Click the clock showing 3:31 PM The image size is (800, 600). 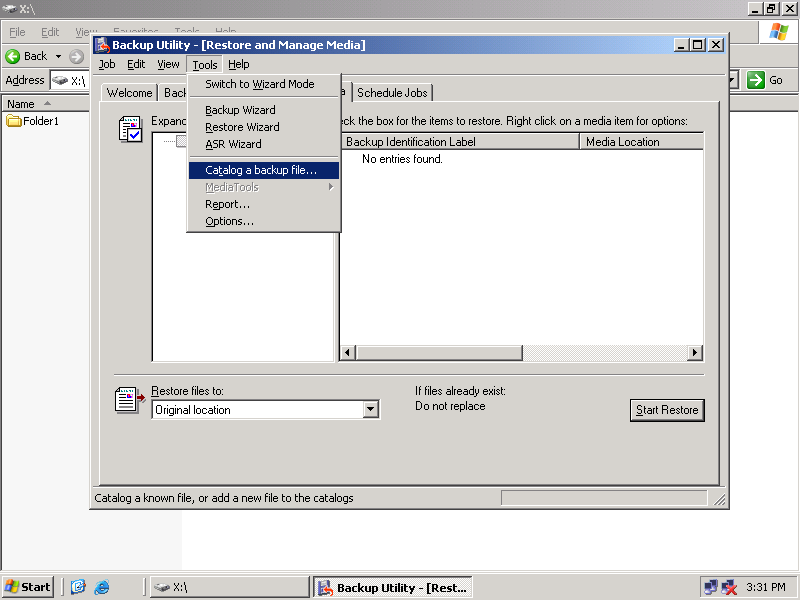pyautogui.click(x=766, y=587)
